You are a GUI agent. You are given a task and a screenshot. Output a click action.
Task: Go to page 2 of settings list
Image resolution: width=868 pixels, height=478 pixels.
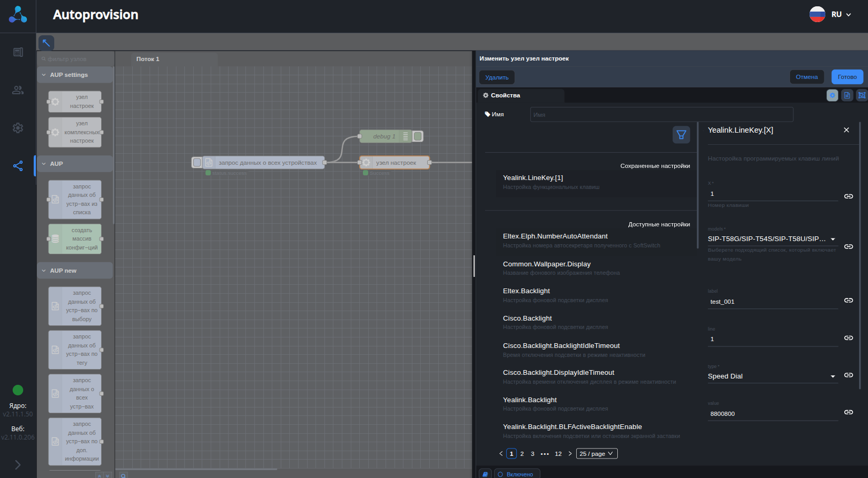(x=522, y=454)
